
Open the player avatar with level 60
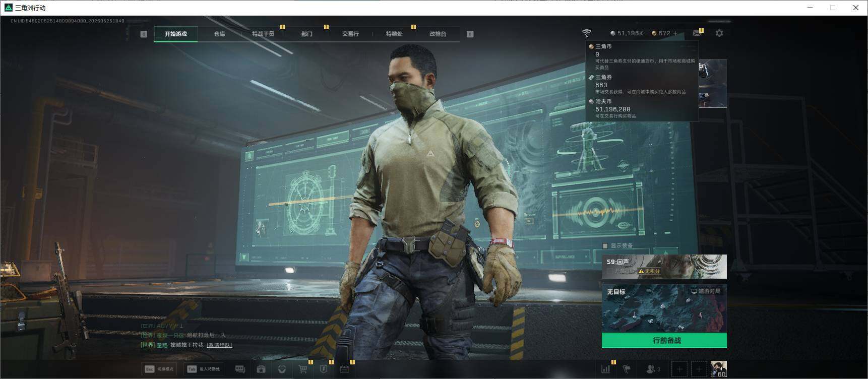coord(718,369)
